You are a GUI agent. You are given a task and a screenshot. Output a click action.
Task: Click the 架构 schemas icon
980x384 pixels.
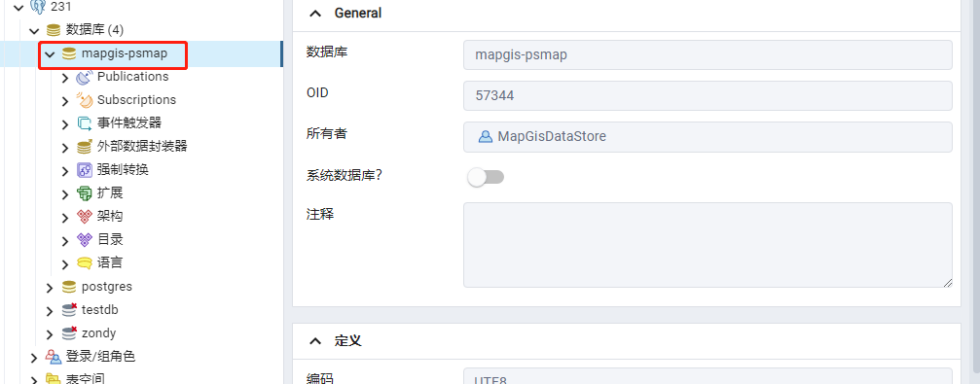pos(85,217)
